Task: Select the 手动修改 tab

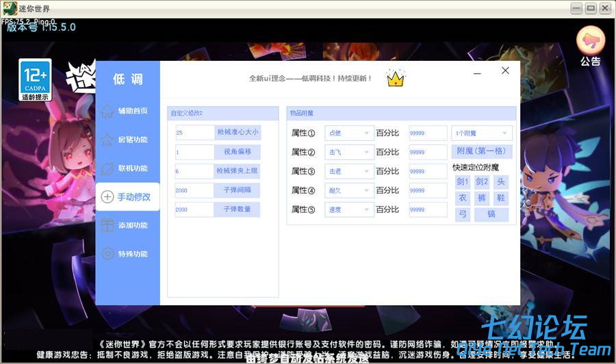Action: 128,197
